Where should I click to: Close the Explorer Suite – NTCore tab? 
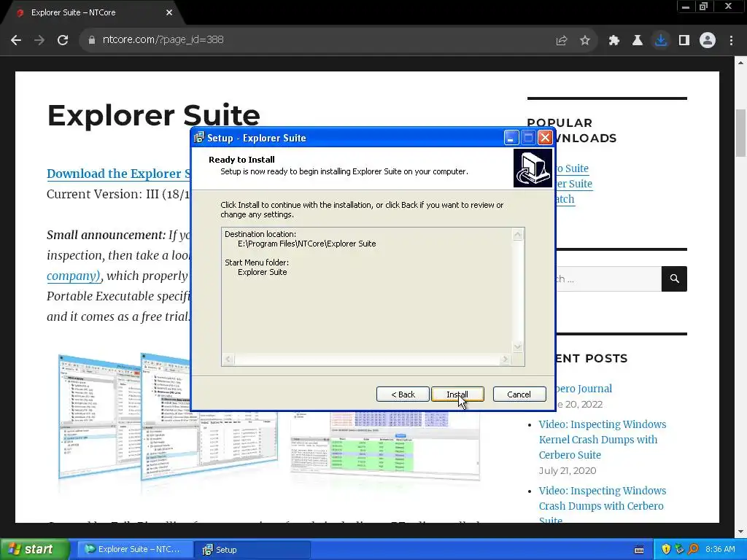click(x=169, y=12)
